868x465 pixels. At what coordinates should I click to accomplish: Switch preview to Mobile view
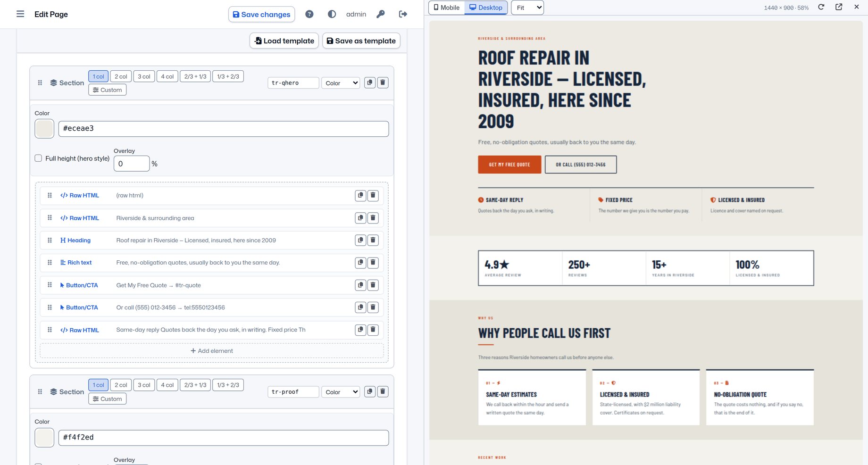pyautogui.click(x=447, y=8)
